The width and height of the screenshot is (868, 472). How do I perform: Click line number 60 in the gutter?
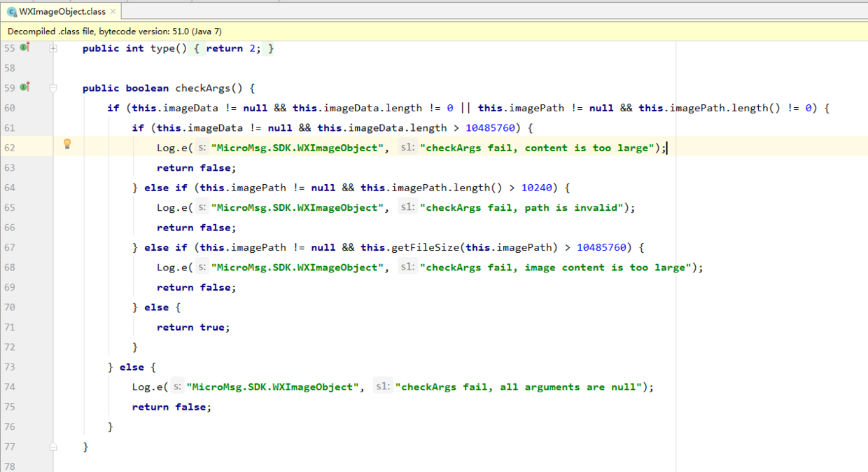point(9,108)
